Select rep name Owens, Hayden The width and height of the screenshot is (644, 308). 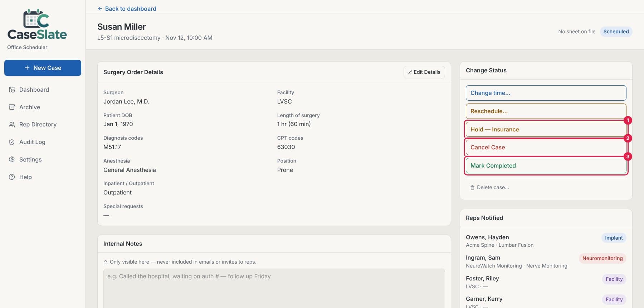[x=487, y=237]
